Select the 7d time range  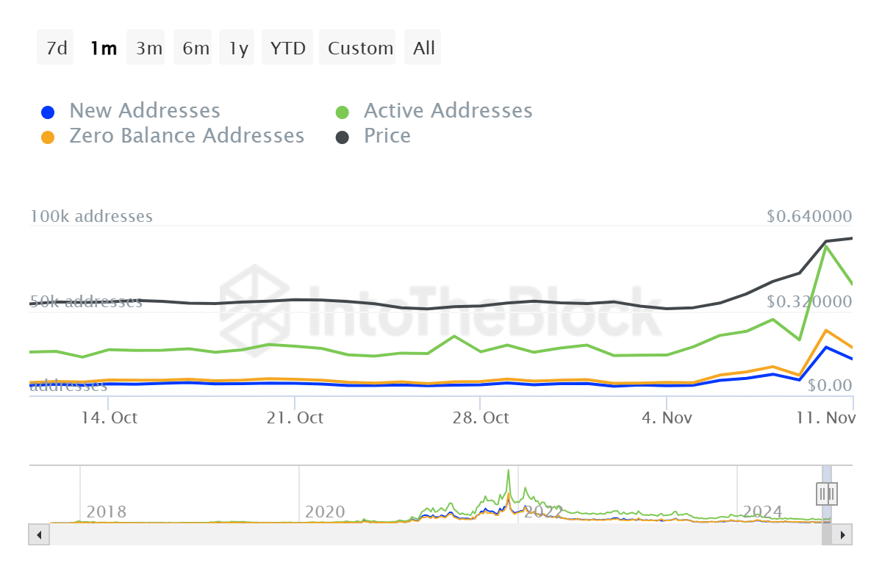[x=56, y=48]
